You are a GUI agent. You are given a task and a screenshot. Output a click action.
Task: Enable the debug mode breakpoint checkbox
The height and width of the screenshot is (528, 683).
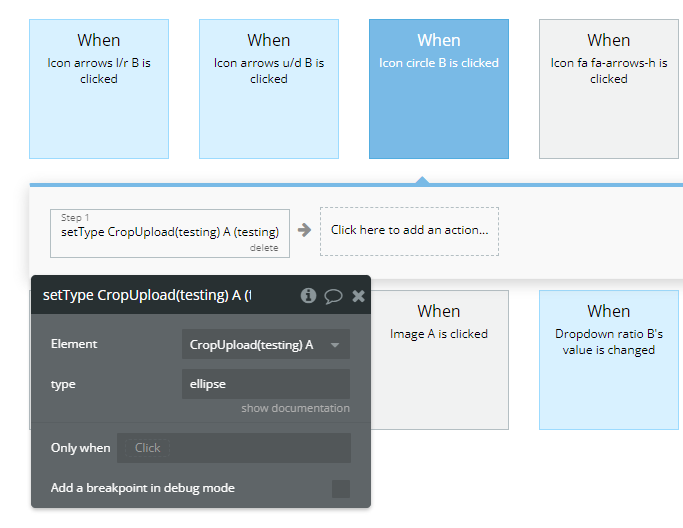(x=341, y=488)
